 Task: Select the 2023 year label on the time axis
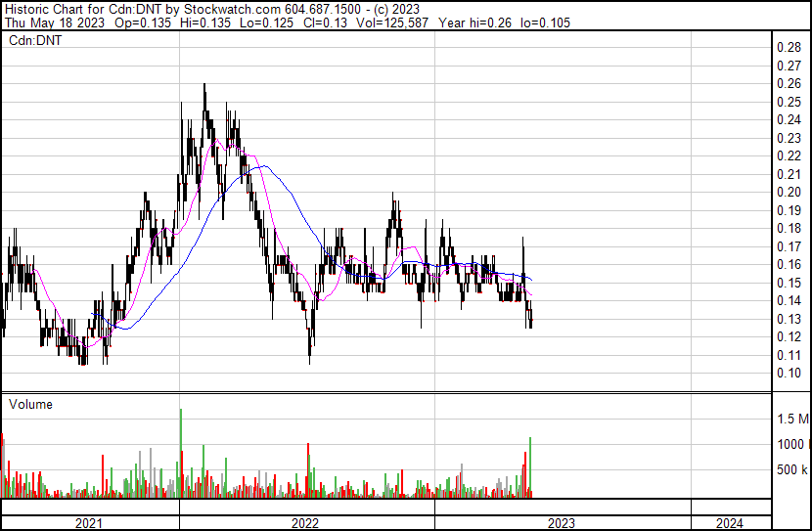562,523
